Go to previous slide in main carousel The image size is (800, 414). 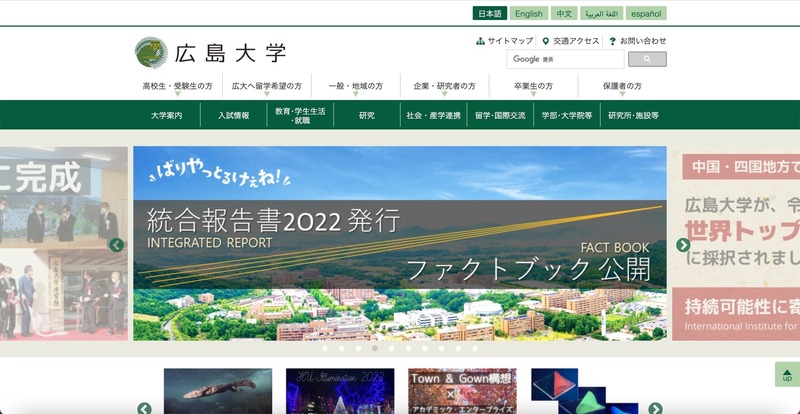[116, 245]
